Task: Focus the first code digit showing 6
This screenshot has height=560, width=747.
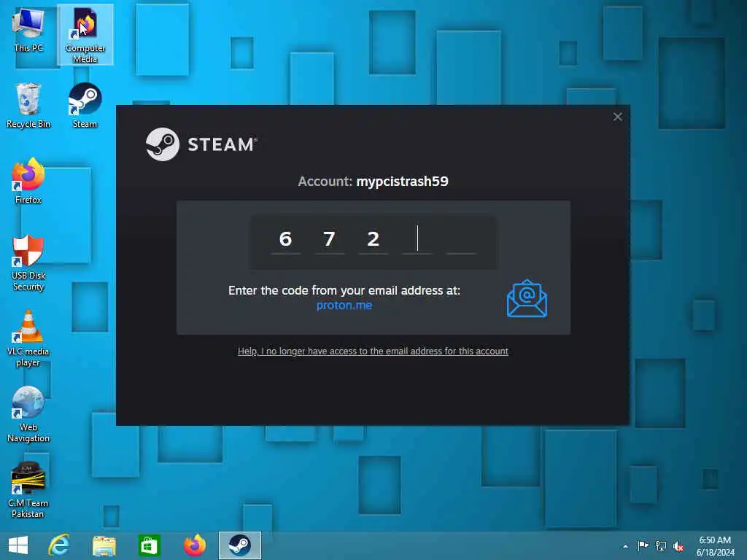Action: pyautogui.click(x=285, y=239)
